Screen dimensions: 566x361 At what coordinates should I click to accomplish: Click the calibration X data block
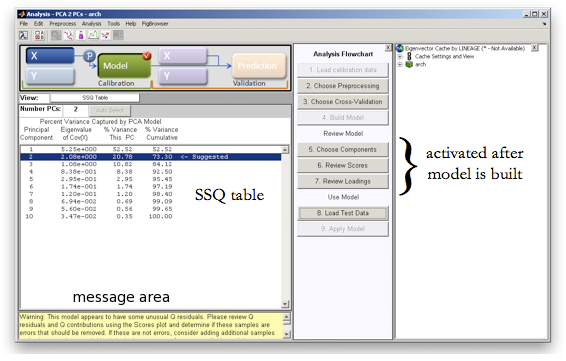click(x=50, y=56)
